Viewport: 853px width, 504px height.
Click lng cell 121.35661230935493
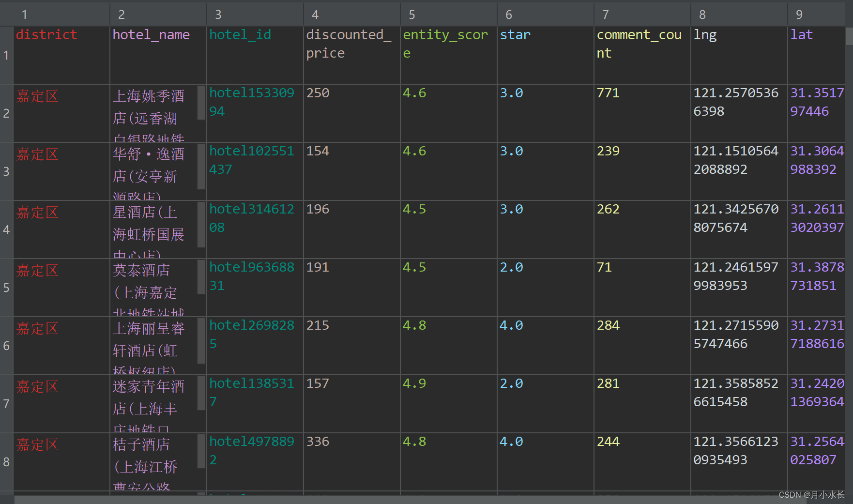(739, 462)
